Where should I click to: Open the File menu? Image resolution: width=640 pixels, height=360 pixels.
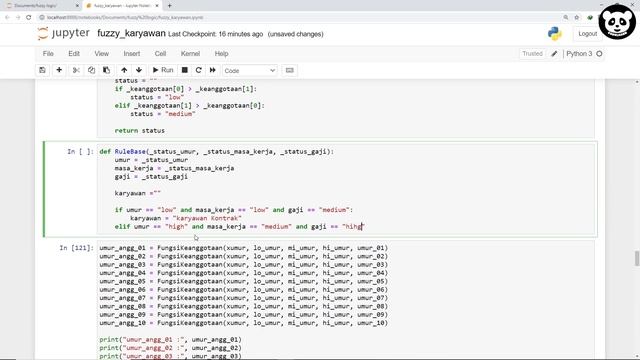tap(48, 53)
